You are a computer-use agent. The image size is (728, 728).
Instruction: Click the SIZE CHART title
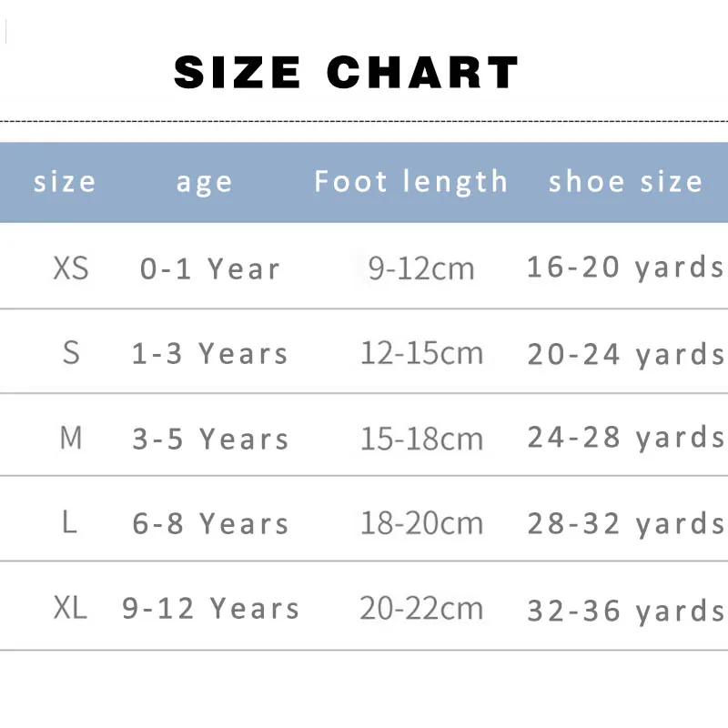coord(346,73)
